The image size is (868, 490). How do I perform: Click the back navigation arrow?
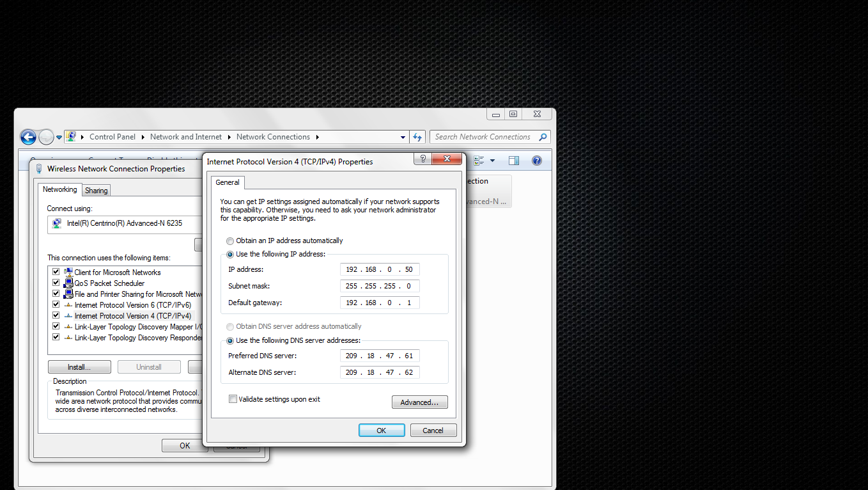28,136
